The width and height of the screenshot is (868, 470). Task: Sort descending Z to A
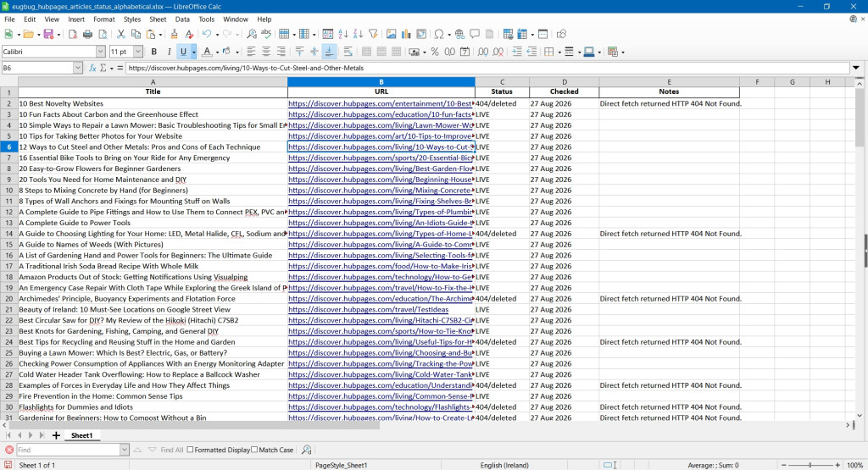(x=359, y=34)
